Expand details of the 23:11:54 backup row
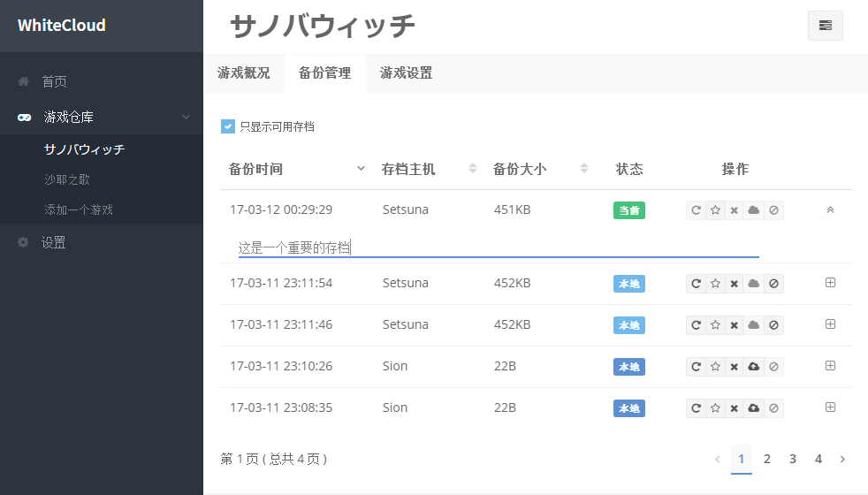This screenshot has height=495, width=868. click(x=830, y=283)
